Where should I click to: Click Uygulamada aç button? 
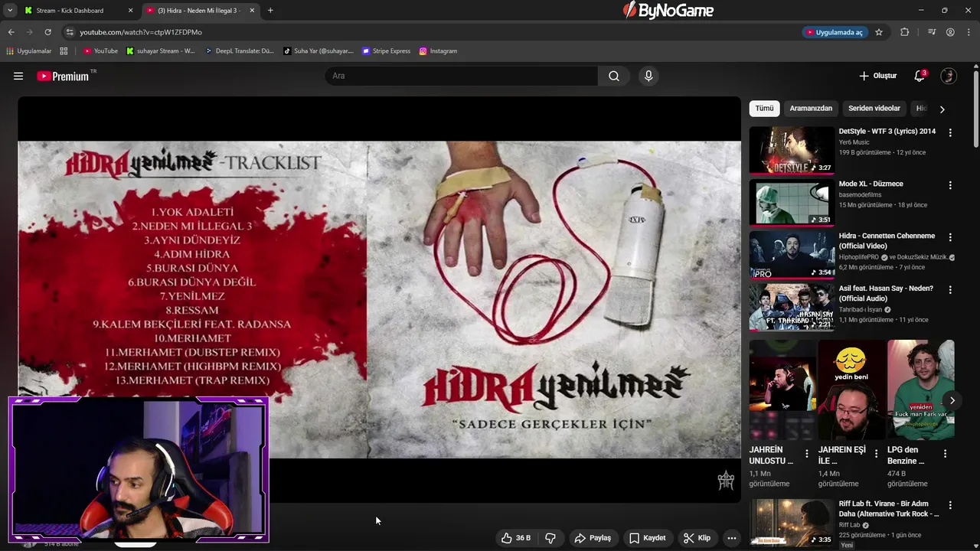pyautogui.click(x=835, y=32)
